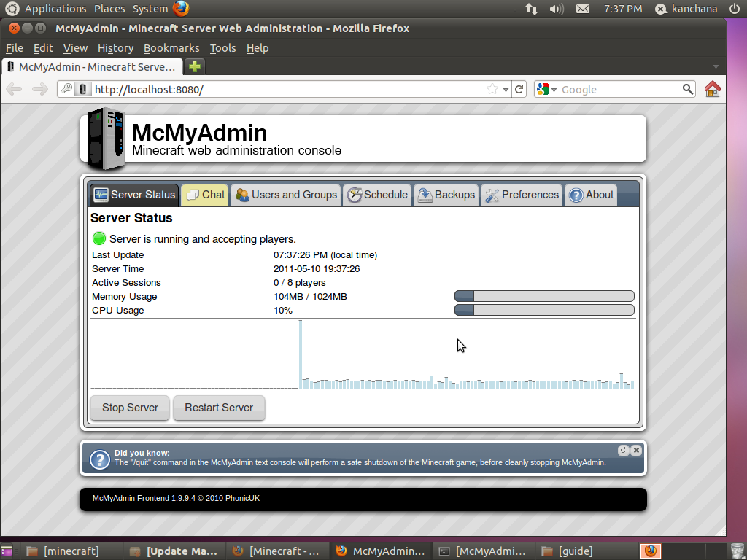Screen dimensions: 747x560
Task: Click the McMyAdmin server tower logo
Action: click(107, 139)
